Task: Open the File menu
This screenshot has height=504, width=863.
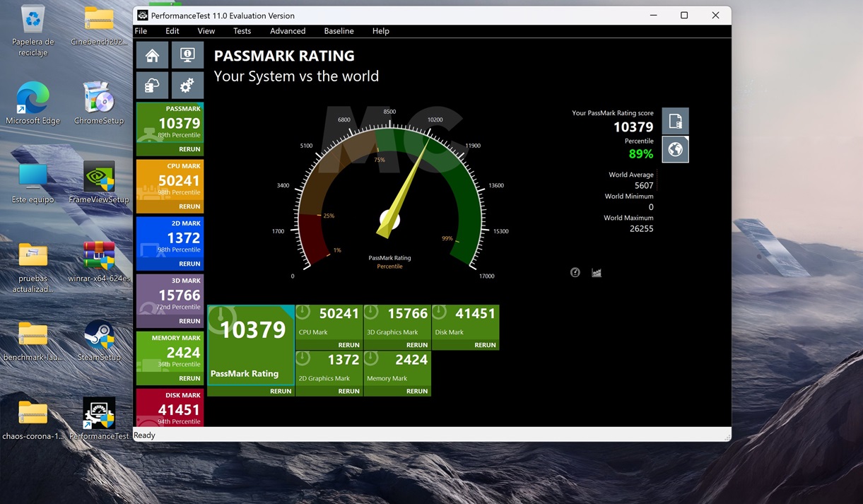Action: 141,31
